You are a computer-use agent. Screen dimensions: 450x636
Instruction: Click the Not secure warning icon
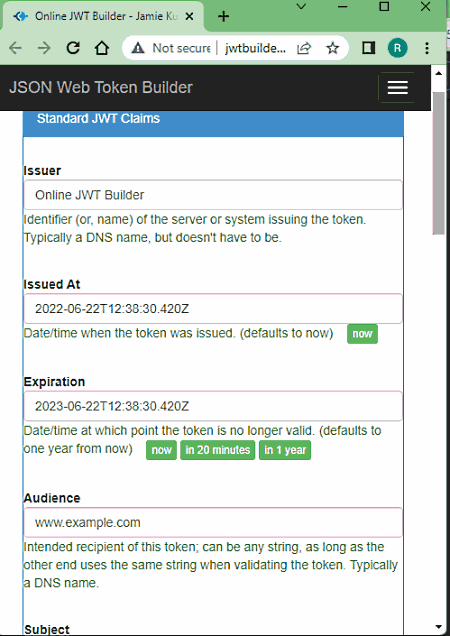coord(138,48)
